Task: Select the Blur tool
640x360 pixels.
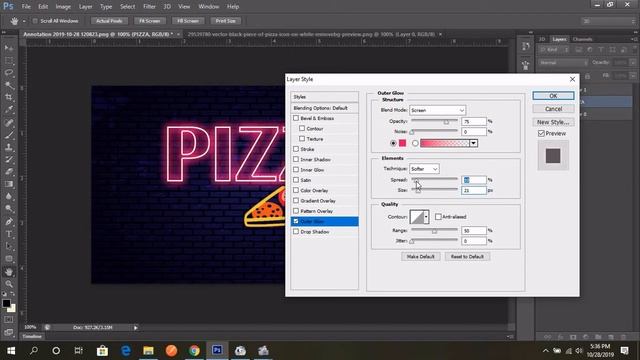Action: tap(9, 196)
